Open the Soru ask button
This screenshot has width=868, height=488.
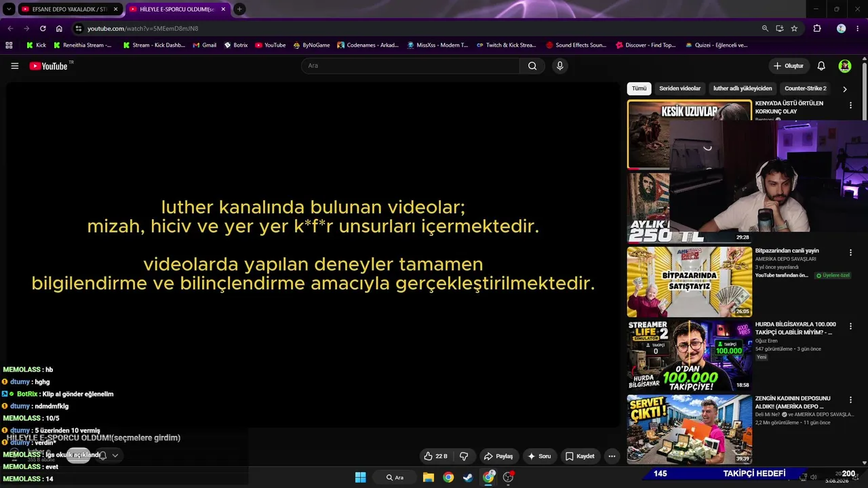coord(540,456)
